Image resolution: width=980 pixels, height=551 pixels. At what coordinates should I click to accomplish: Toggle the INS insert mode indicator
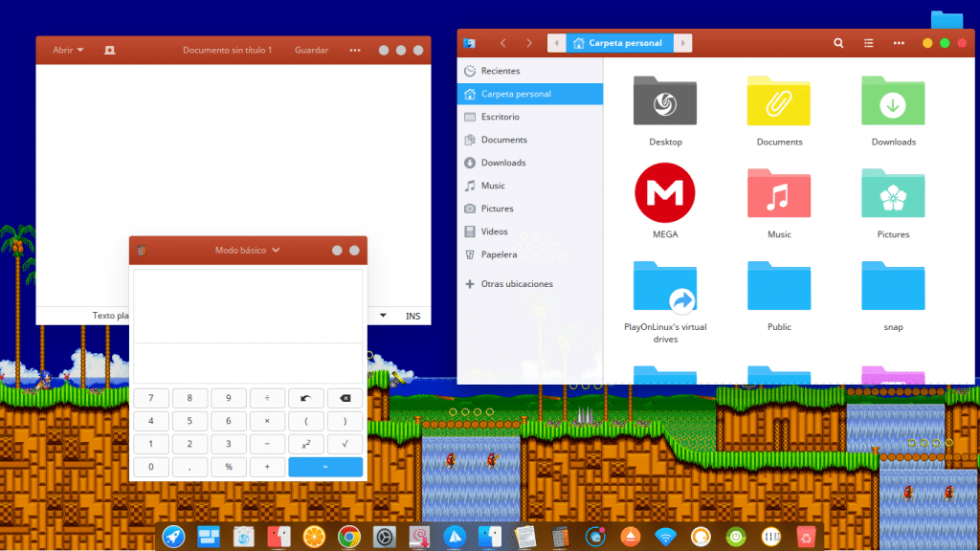413,316
